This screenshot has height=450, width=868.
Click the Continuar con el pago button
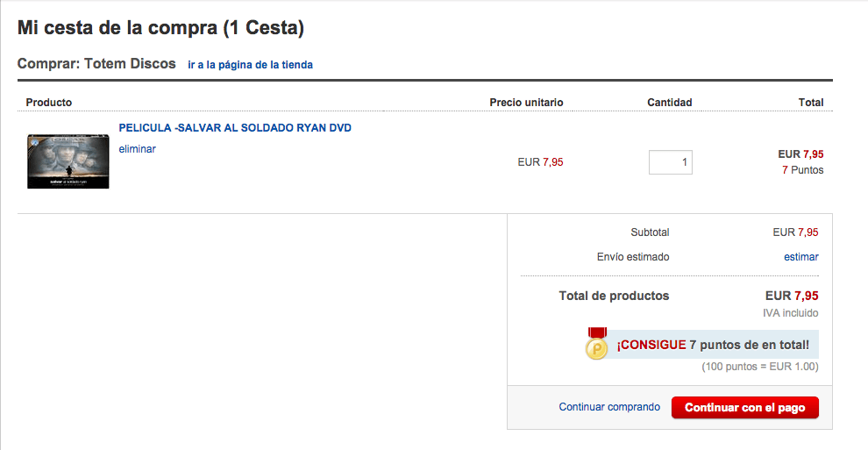point(745,407)
